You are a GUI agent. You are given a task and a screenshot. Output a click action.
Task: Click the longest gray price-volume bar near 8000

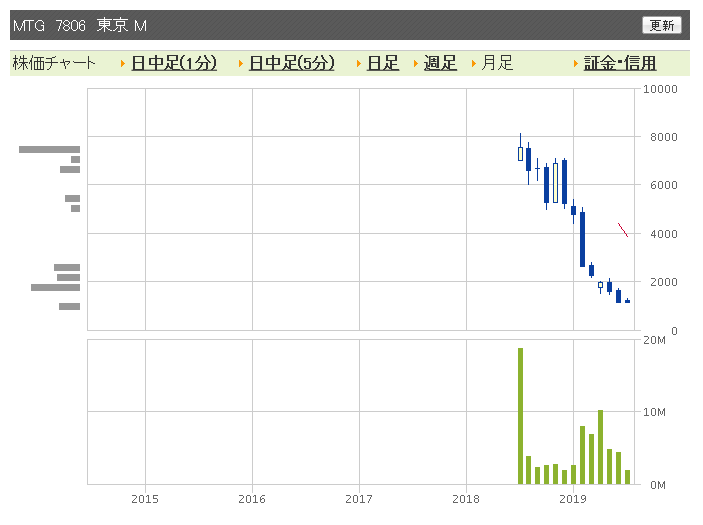(49, 149)
